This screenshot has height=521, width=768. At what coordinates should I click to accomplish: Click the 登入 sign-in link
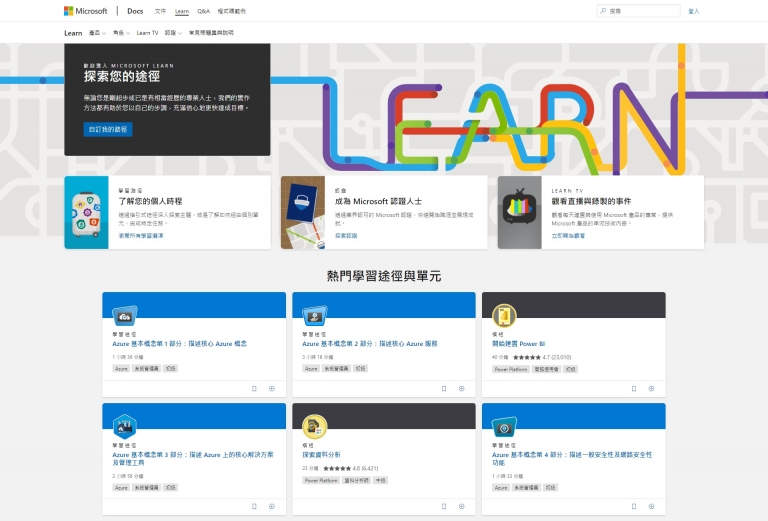[694, 11]
